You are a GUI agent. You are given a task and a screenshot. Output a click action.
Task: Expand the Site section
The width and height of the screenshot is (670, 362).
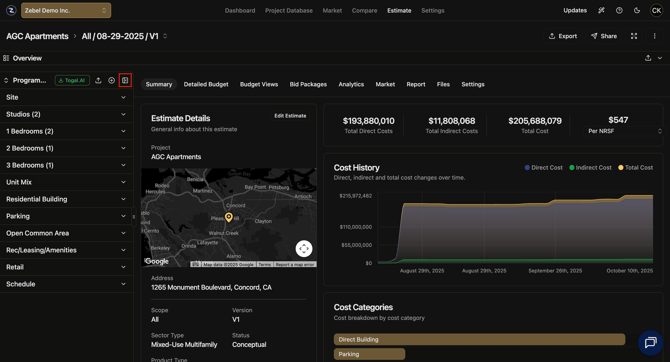pos(66,97)
